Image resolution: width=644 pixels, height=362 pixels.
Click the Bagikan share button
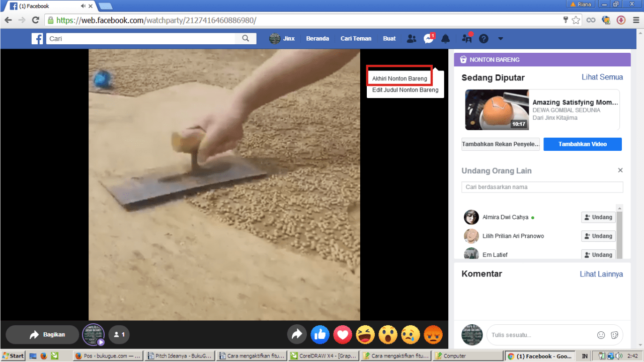(x=42, y=334)
